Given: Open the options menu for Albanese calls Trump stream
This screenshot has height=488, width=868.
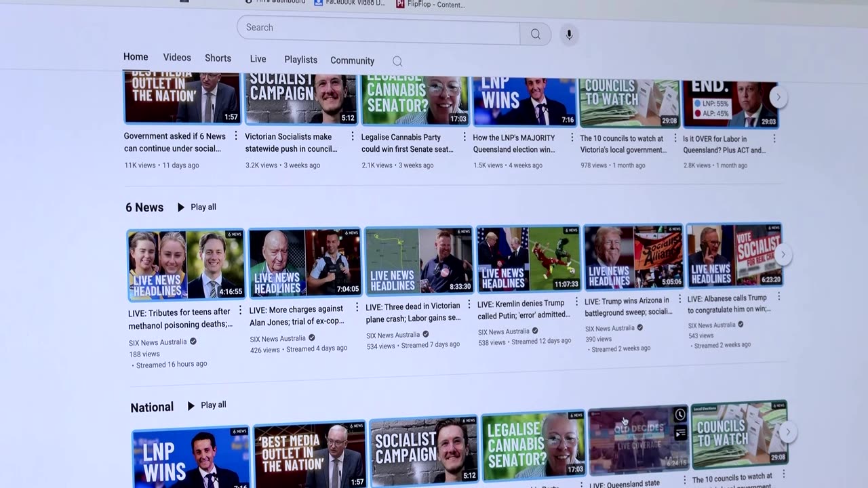Looking at the screenshot, I should (x=779, y=297).
